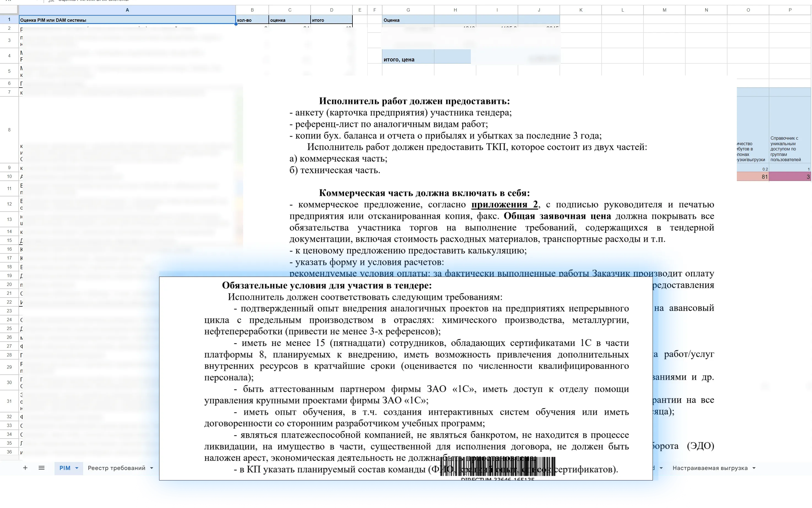Select column O header
The height and width of the screenshot is (508, 812).
tap(748, 10)
